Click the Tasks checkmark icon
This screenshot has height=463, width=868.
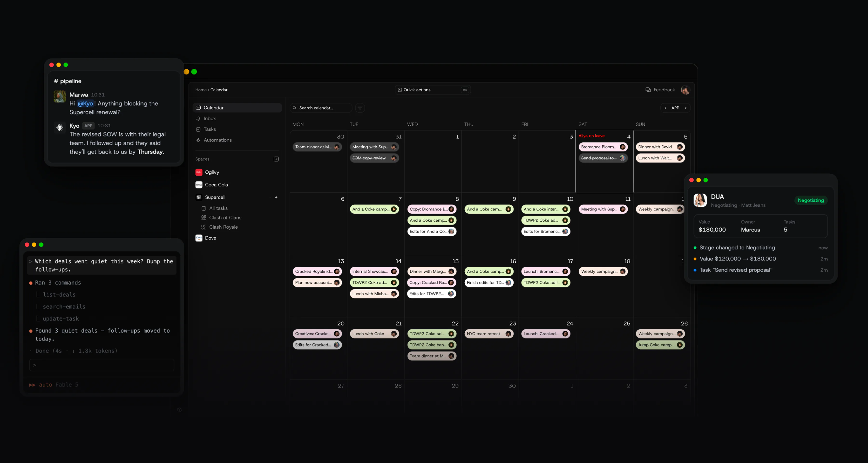pos(198,129)
